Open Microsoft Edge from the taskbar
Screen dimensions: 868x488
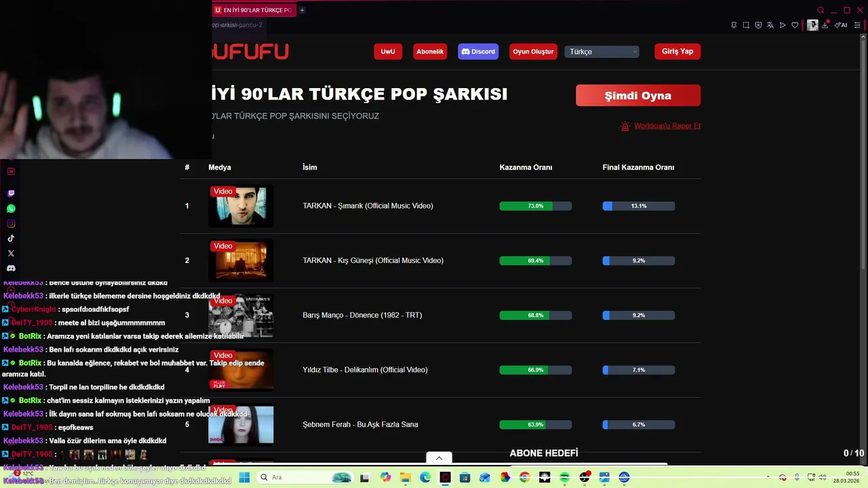click(x=425, y=477)
